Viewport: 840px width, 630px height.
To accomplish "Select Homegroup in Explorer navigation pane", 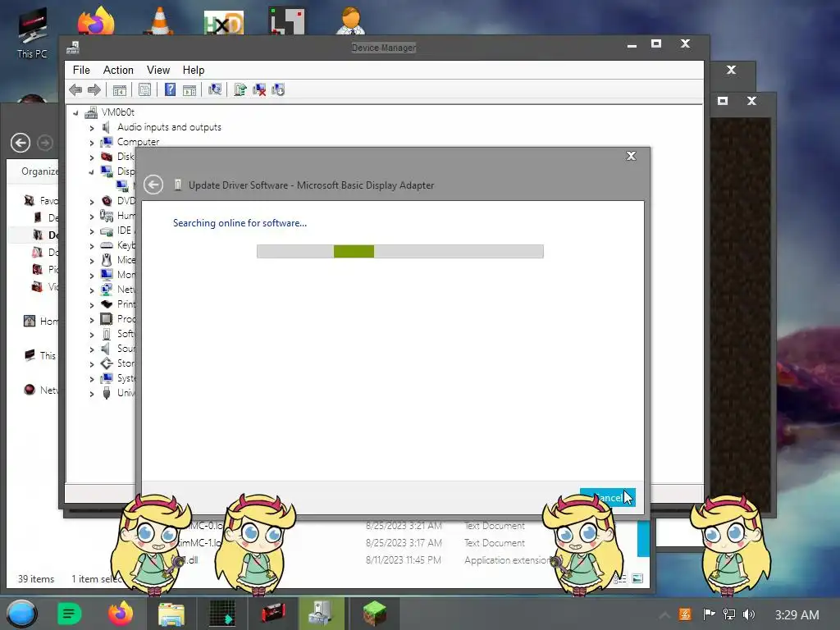I will (x=41, y=322).
